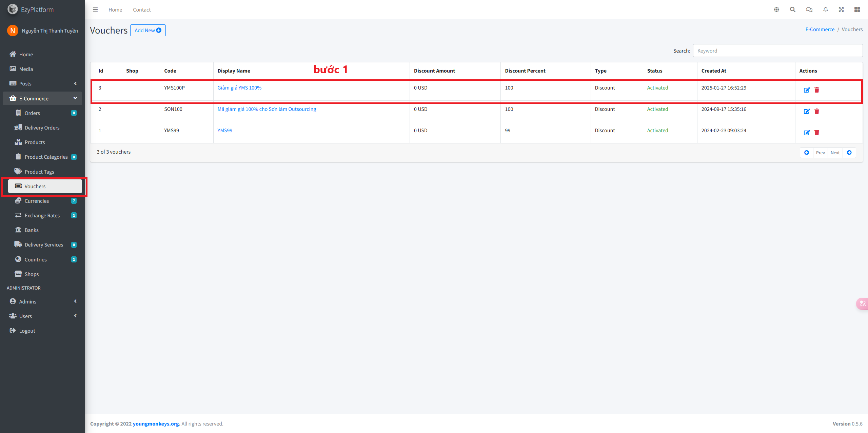Collapse the E-Commerce sidebar menu

click(42, 98)
